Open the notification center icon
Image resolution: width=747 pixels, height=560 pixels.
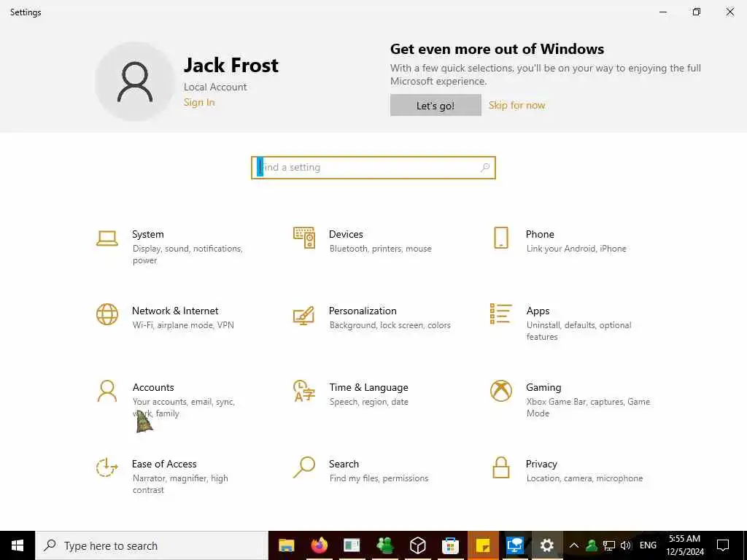tap(723, 545)
